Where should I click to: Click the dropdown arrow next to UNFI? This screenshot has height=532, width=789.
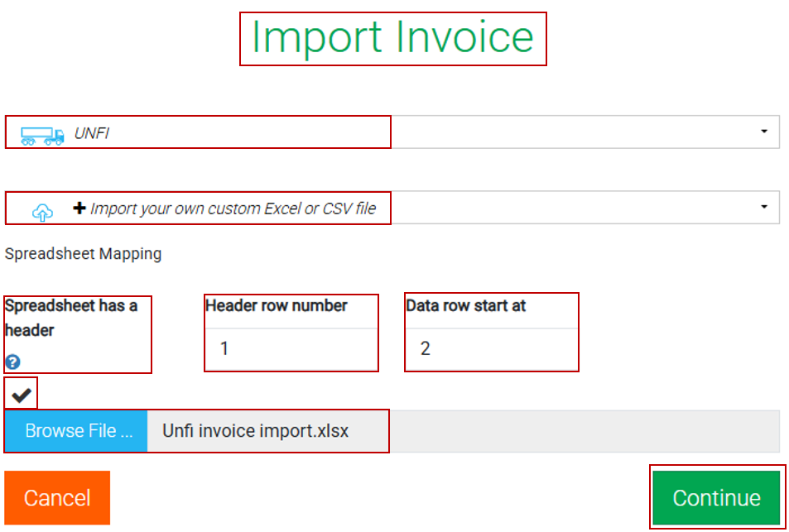click(766, 132)
